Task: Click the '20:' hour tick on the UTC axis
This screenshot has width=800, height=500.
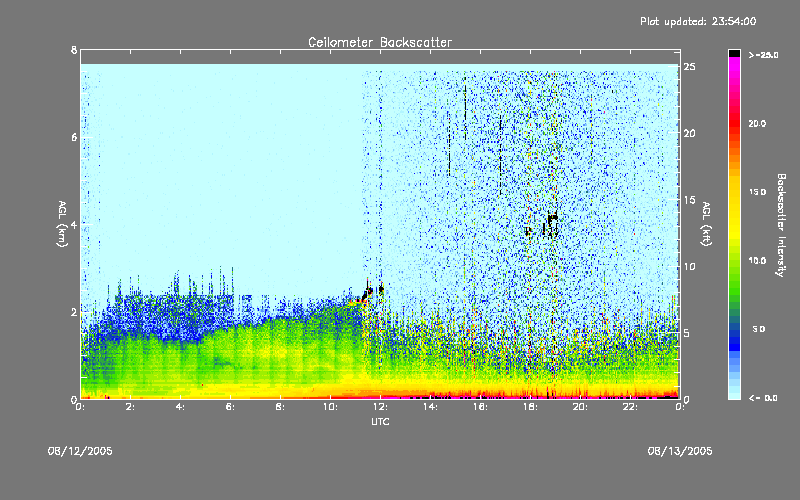Action: (581, 407)
